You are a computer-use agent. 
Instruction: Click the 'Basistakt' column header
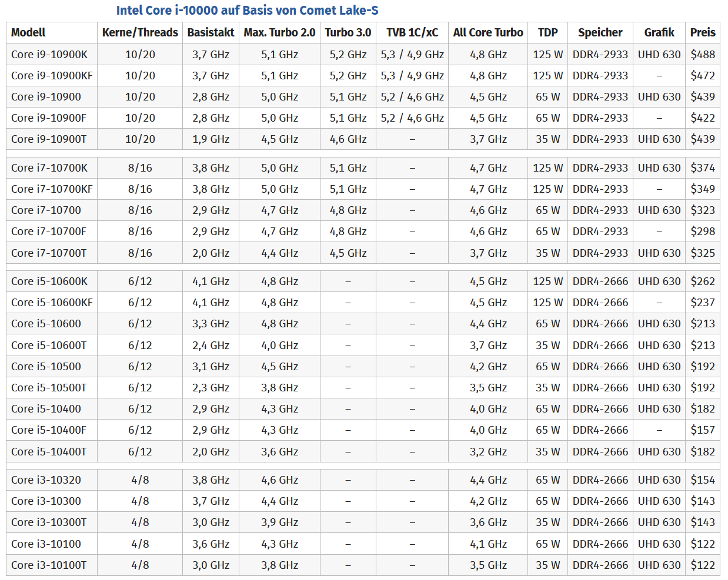(211, 33)
